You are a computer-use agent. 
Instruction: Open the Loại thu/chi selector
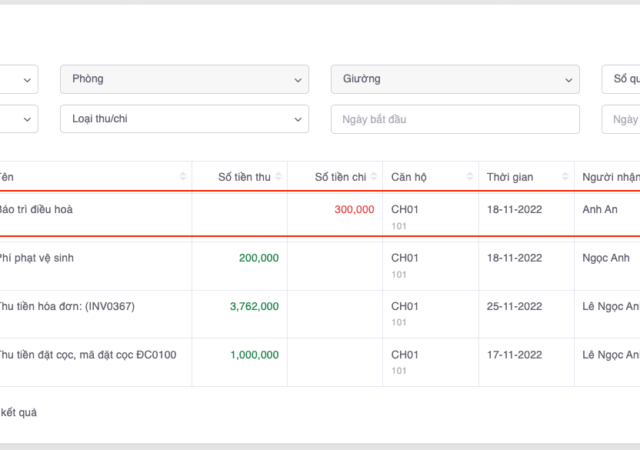(184, 119)
